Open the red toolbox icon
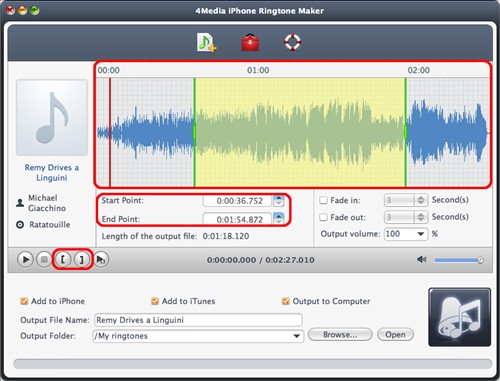This screenshot has height=381, width=500. (250, 42)
